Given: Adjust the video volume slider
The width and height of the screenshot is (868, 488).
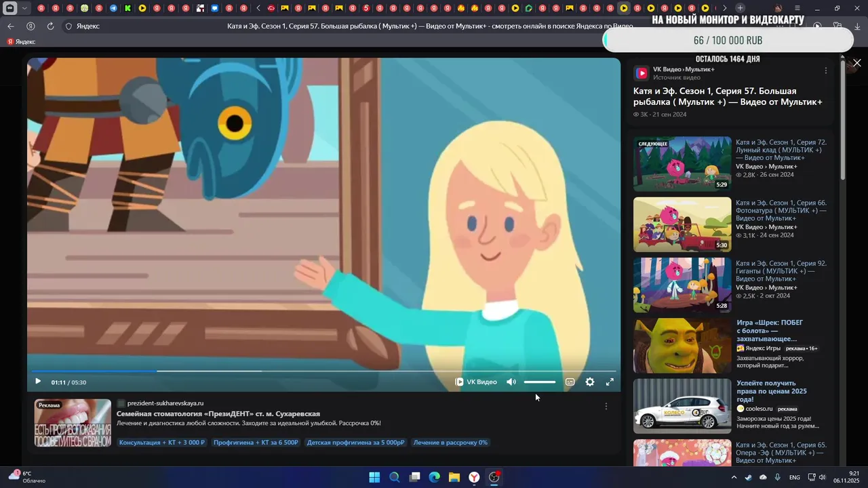Looking at the screenshot, I should (x=540, y=382).
